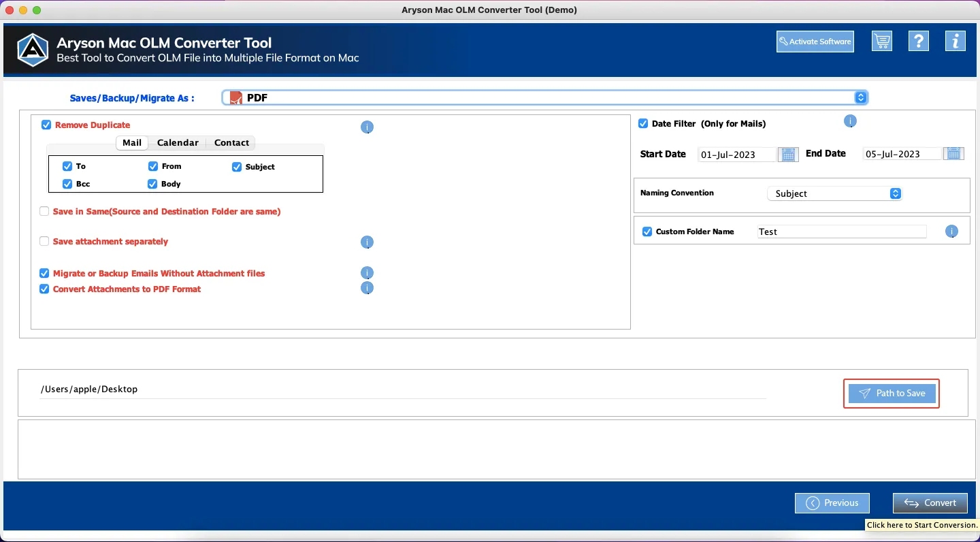The height and width of the screenshot is (542, 980).
Task: Uncheck the Body field checkbox
Action: click(x=152, y=184)
